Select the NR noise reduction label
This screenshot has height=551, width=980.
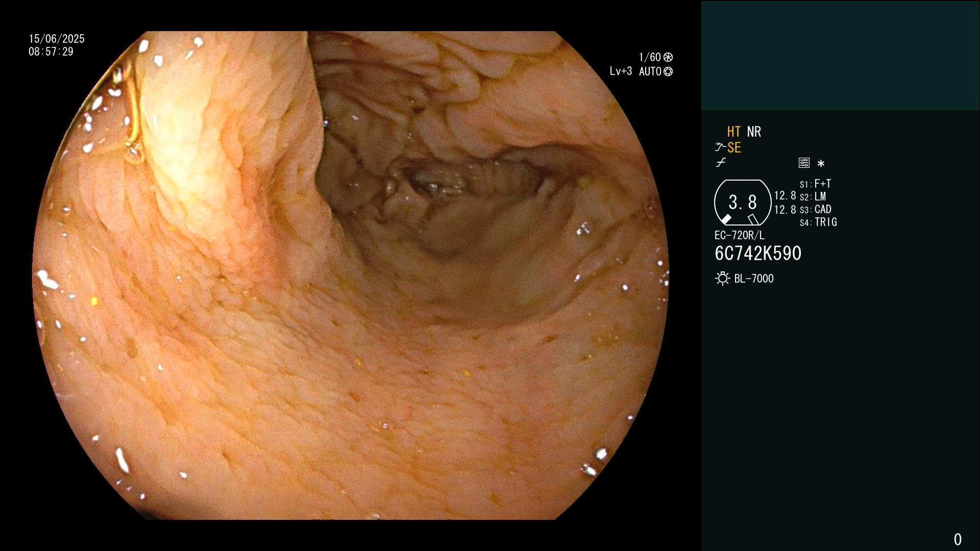point(754,132)
